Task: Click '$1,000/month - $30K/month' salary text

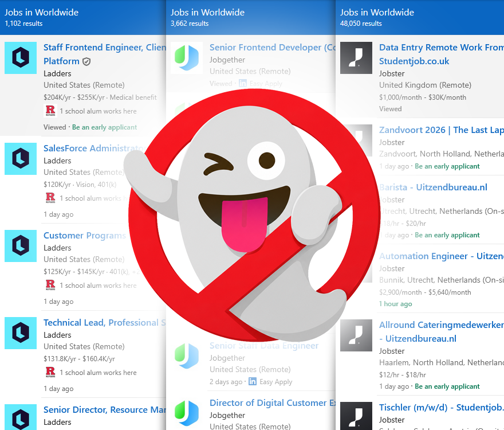Action: 422,97
